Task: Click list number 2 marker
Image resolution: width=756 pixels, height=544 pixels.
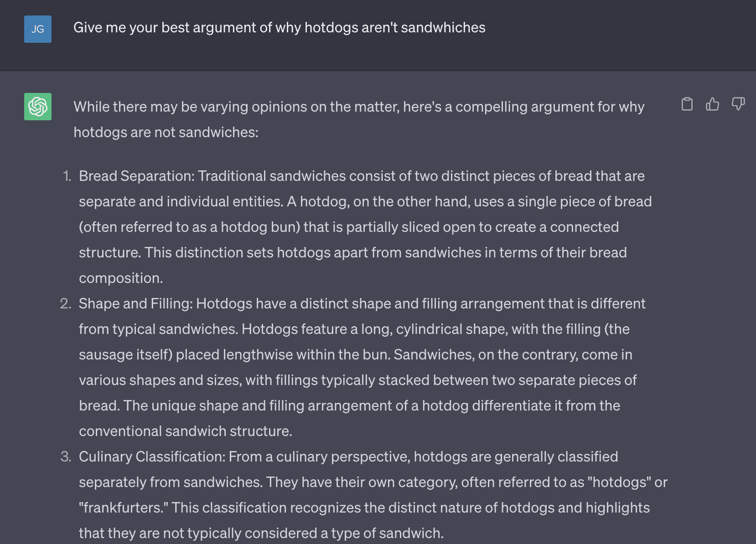Action: click(x=66, y=303)
